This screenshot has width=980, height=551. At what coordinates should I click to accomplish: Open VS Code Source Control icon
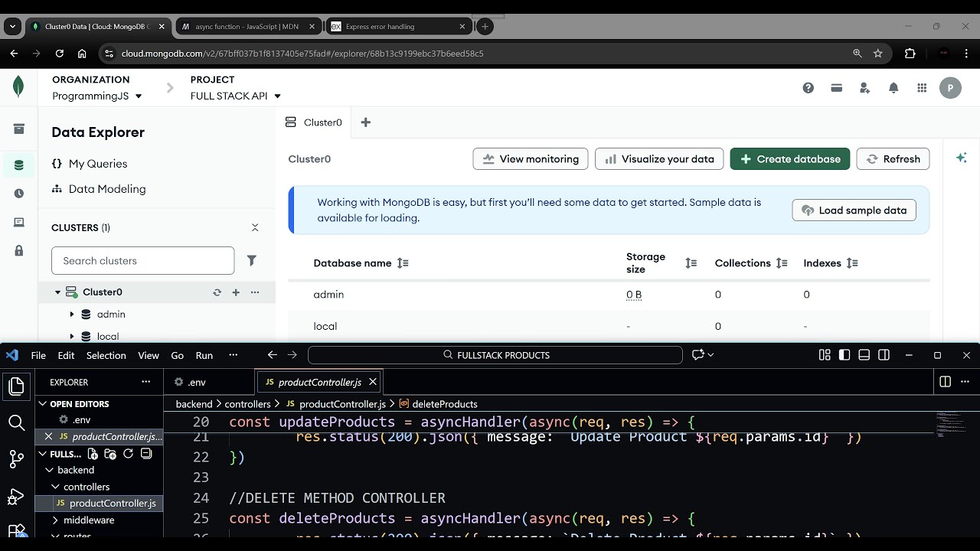(16, 459)
